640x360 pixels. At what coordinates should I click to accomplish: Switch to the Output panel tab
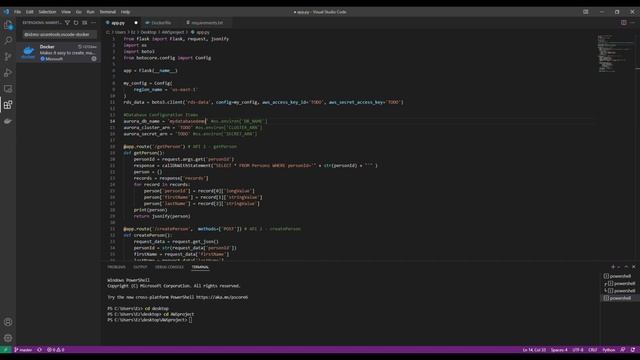tap(140, 267)
